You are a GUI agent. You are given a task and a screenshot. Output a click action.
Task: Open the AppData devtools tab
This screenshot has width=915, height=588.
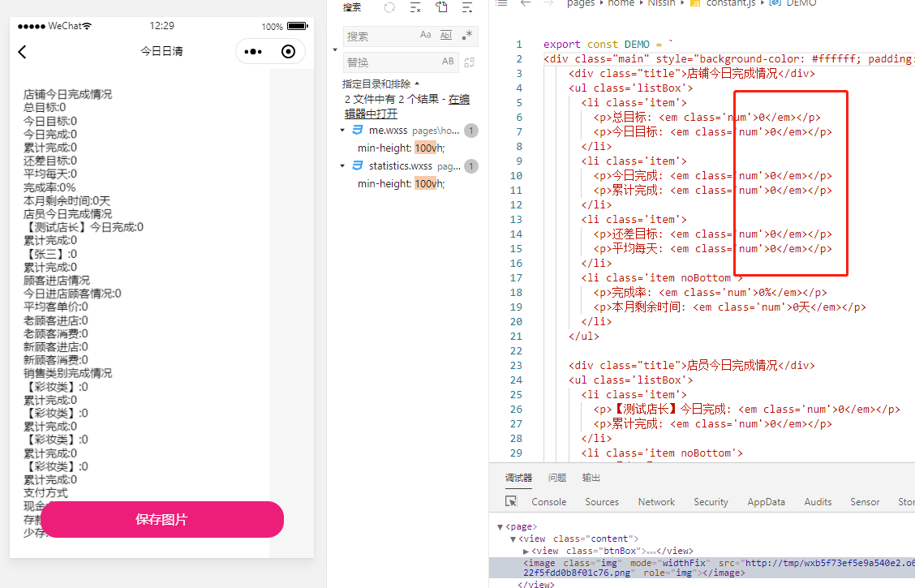(766, 502)
